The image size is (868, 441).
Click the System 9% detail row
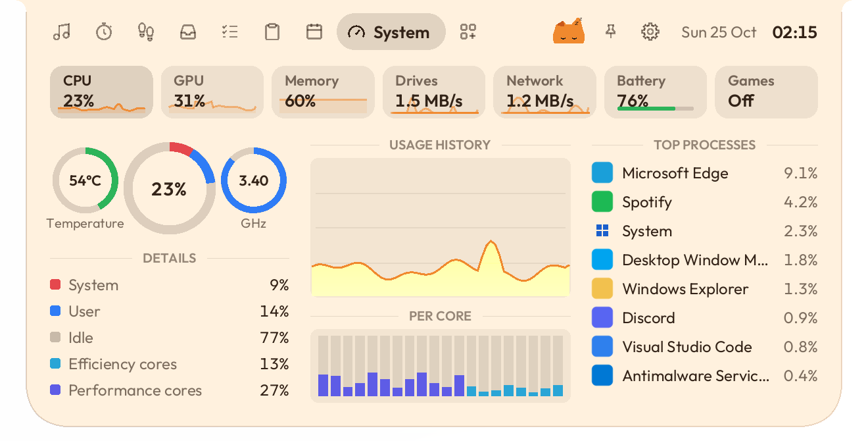click(x=170, y=285)
